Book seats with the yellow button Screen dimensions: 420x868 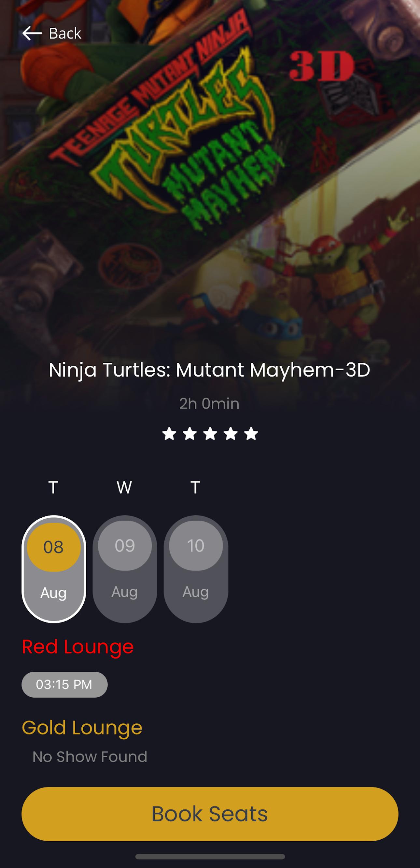coord(210,814)
